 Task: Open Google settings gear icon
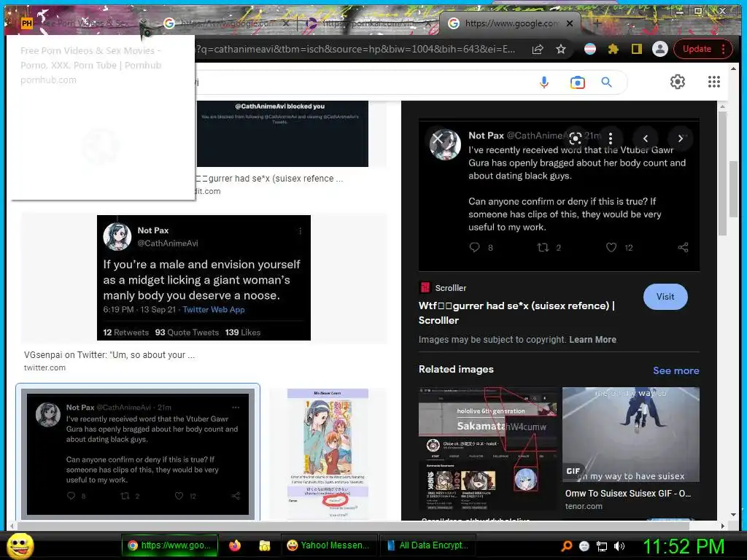(678, 82)
